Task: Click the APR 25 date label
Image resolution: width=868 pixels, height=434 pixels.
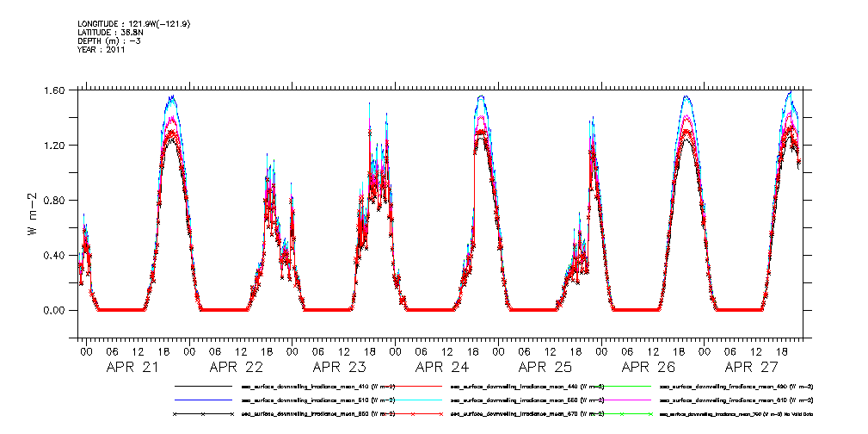Action: click(x=545, y=368)
